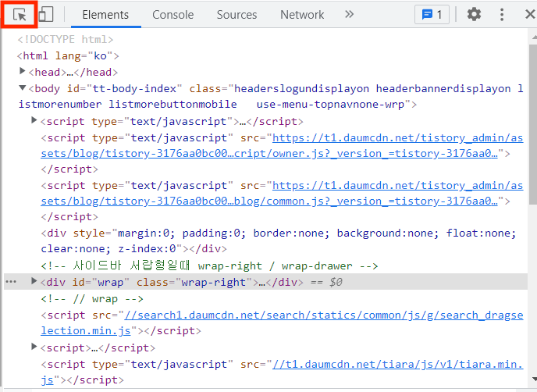Viewport: 537px width, 392px height.
Task: Open the common.js script link
Action: point(282,193)
